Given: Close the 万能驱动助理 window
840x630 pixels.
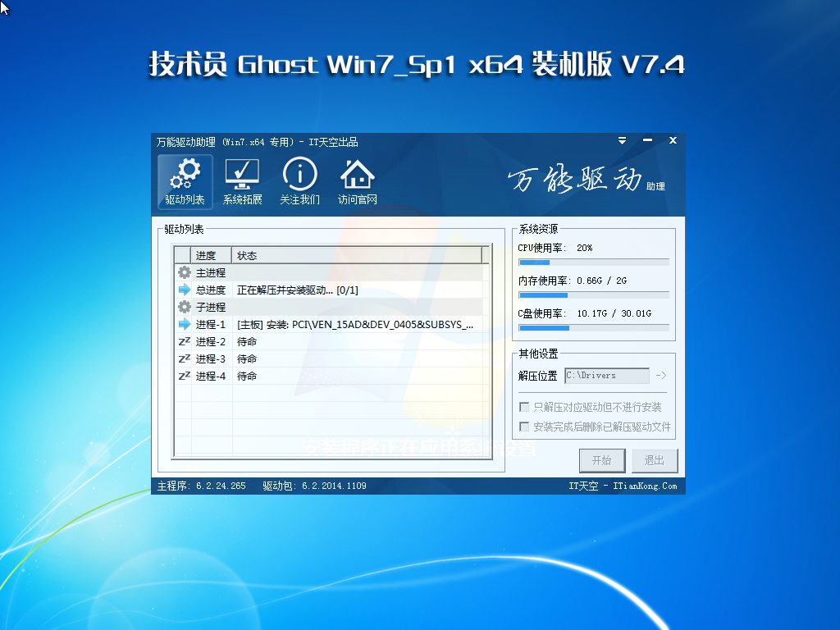Looking at the screenshot, I should tap(673, 140).
